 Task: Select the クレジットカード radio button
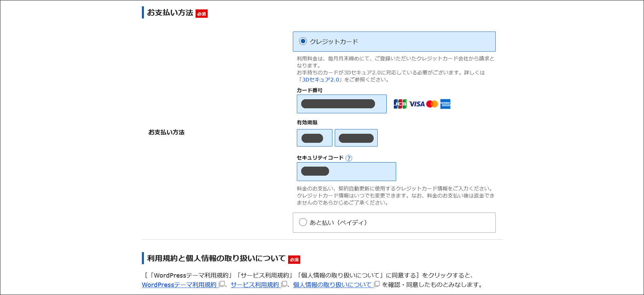pyautogui.click(x=303, y=41)
